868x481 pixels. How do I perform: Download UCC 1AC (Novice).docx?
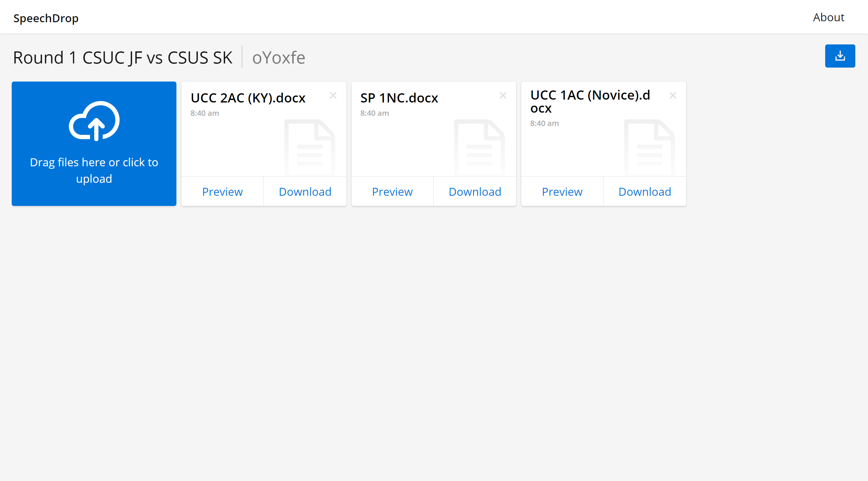click(x=644, y=191)
